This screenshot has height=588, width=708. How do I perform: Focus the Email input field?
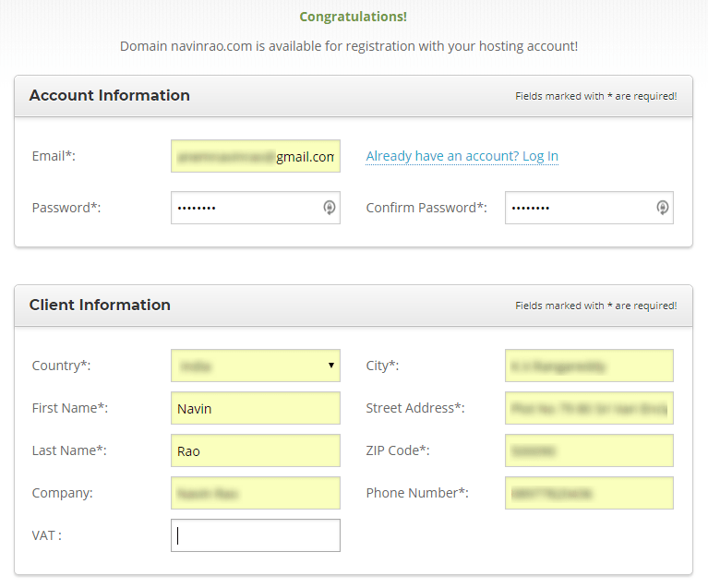coord(256,156)
